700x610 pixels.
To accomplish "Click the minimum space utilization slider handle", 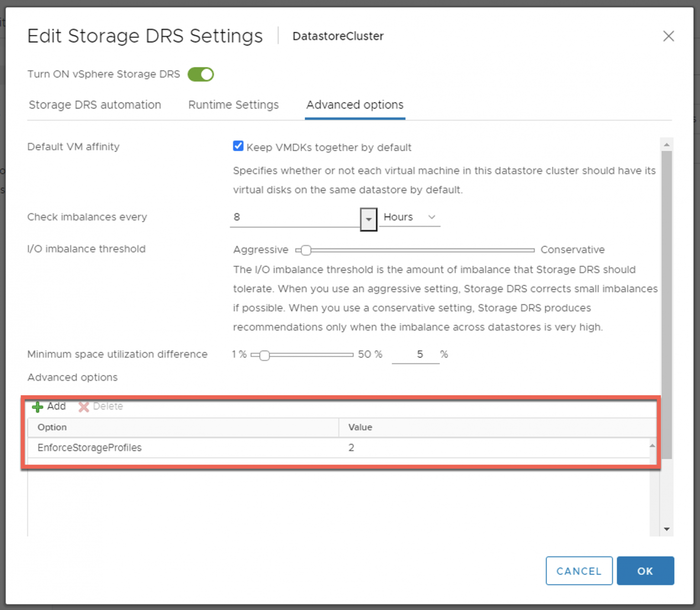I will pos(264,355).
